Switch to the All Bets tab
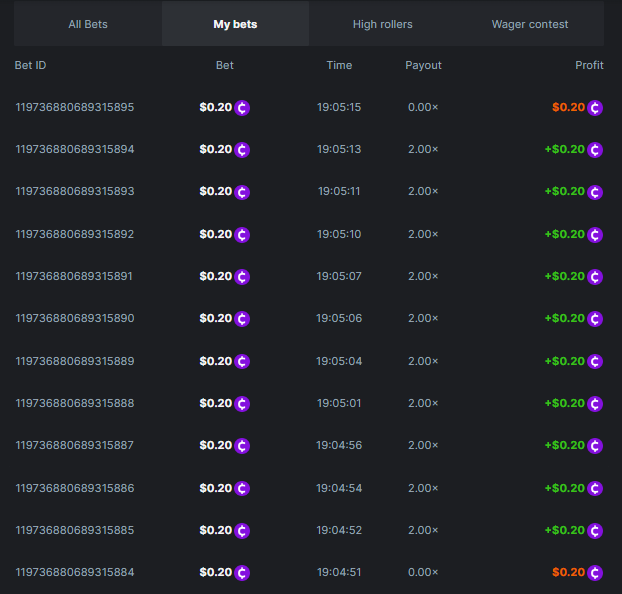The height and width of the screenshot is (594, 622). pyautogui.click(x=88, y=24)
